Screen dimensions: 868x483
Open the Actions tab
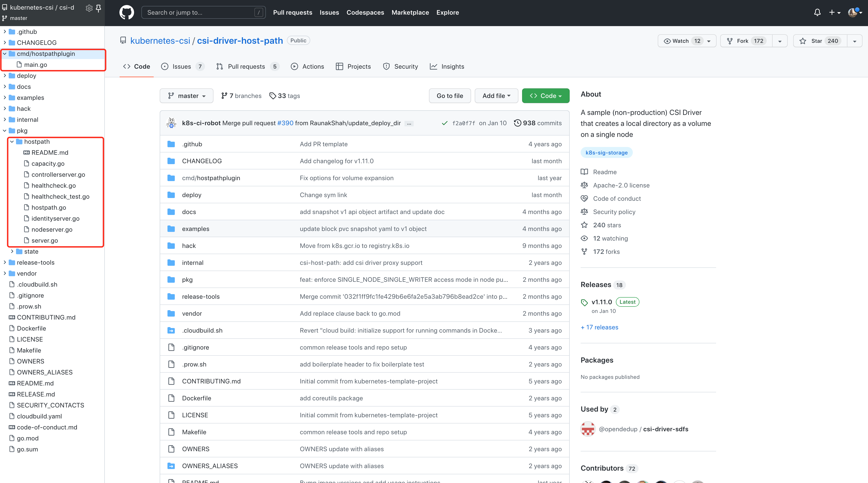pyautogui.click(x=307, y=66)
